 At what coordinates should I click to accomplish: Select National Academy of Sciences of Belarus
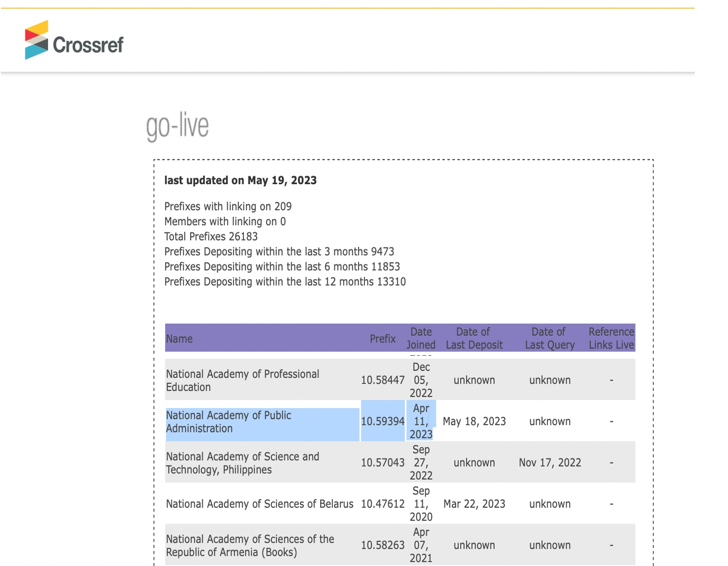point(260,504)
